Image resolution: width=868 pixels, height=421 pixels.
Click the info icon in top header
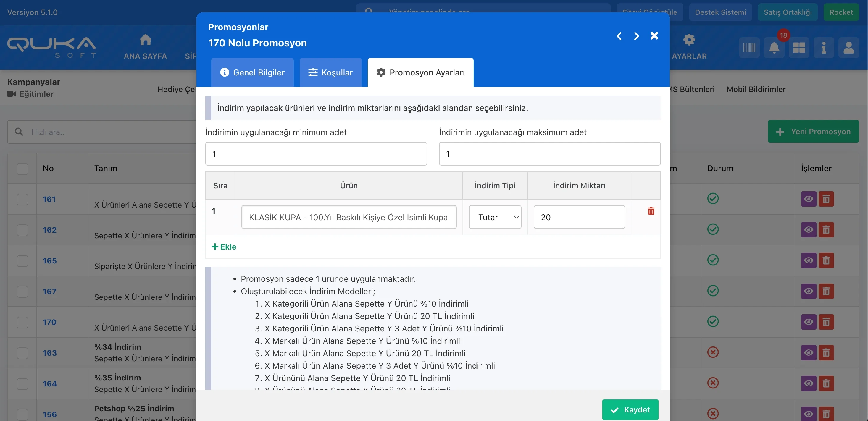pyautogui.click(x=824, y=48)
